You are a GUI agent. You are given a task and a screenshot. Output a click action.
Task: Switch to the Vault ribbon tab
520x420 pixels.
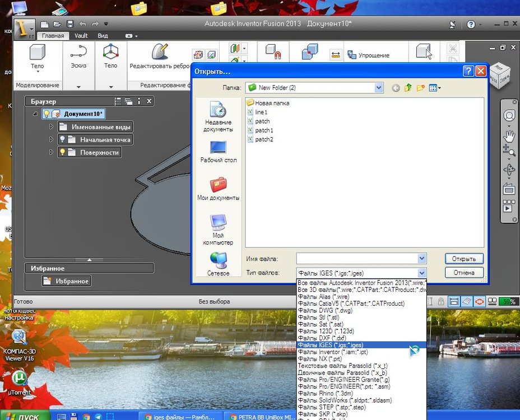(81, 35)
